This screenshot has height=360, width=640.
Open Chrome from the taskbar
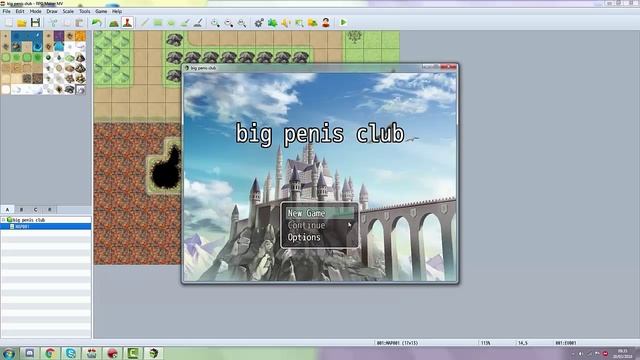pos(50,353)
